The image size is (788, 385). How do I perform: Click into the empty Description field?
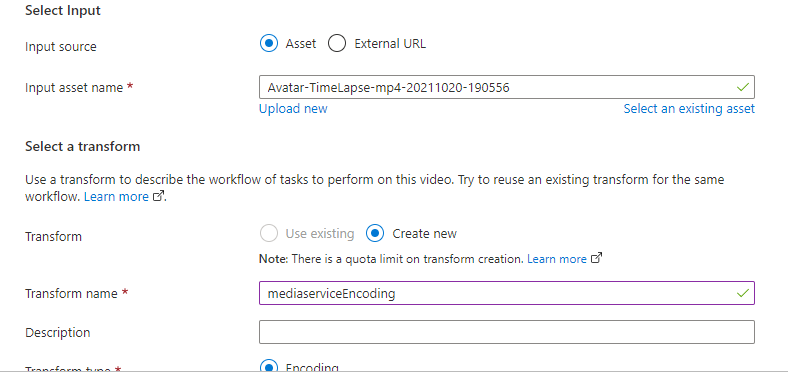pos(507,332)
